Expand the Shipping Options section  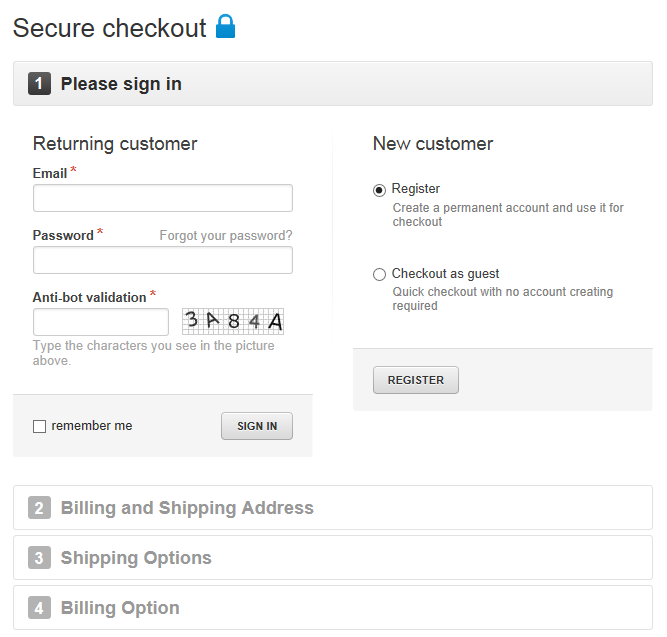(136, 558)
